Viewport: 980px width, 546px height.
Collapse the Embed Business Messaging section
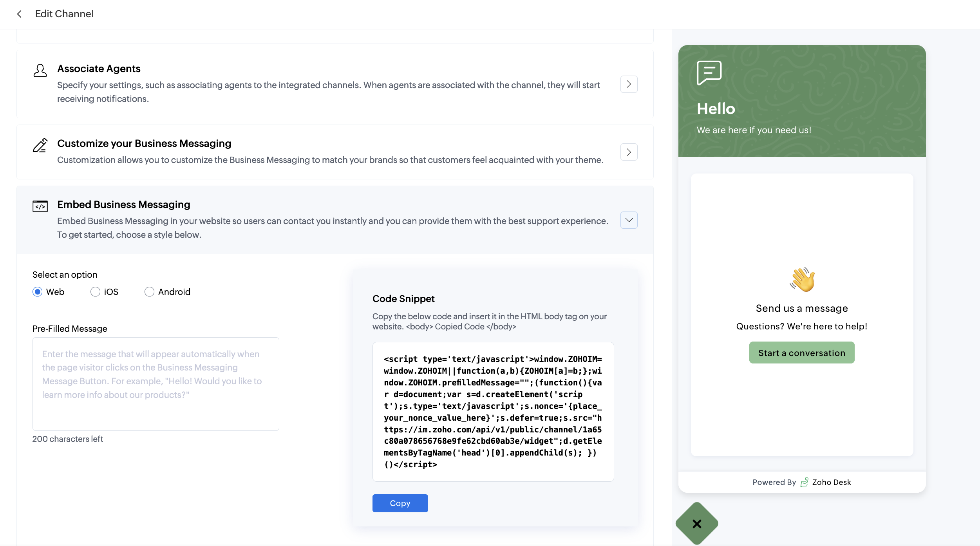coord(629,220)
